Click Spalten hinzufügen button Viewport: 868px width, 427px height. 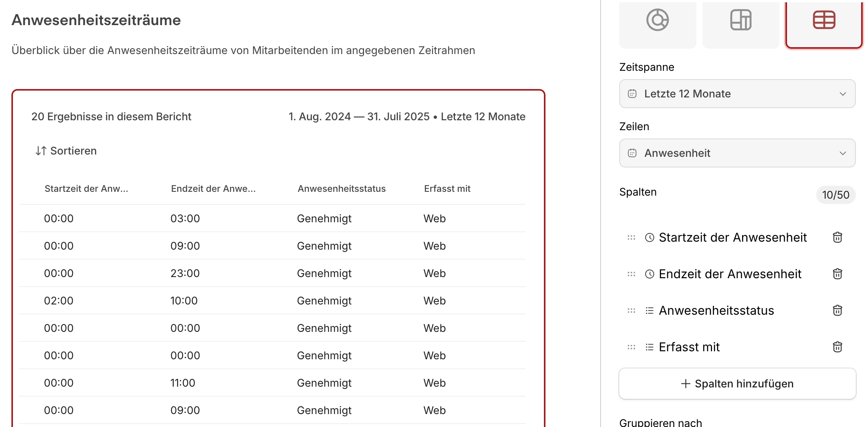tap(737, 384)
